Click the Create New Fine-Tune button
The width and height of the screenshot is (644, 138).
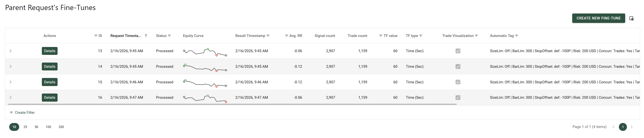[x=599, y=18]
